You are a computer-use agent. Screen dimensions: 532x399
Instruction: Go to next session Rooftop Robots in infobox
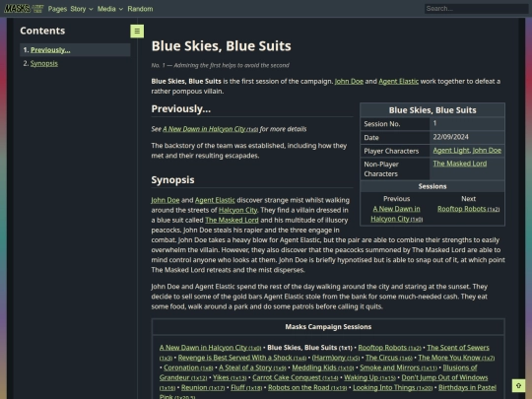pos(468,209)
